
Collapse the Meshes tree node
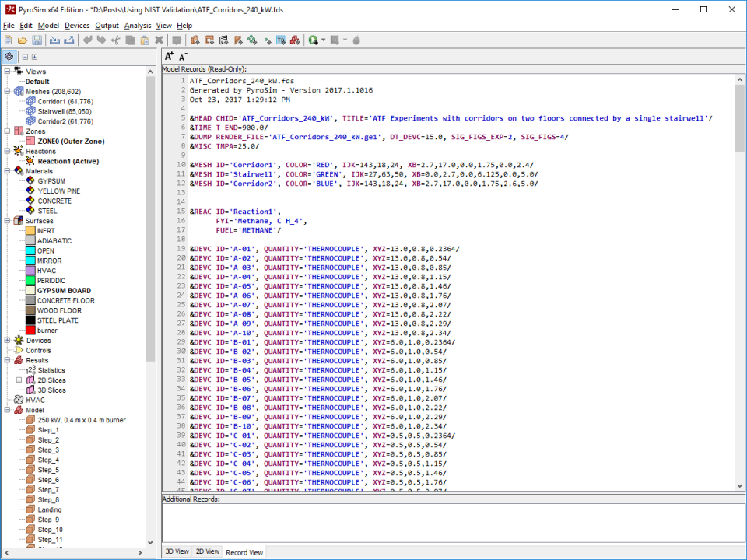6,89
